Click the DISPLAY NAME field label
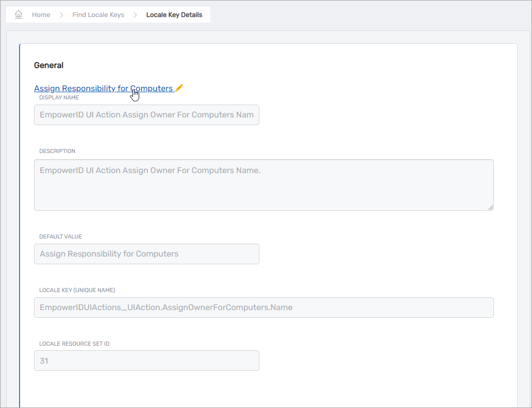This screenshot has width=532, height=408. click(x=59, y=97)
